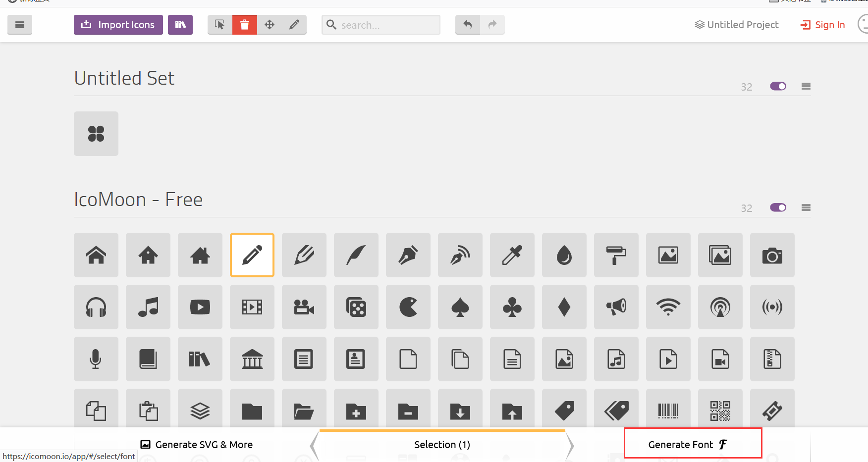Switch to the move icons tool

(x=270, y=24)
